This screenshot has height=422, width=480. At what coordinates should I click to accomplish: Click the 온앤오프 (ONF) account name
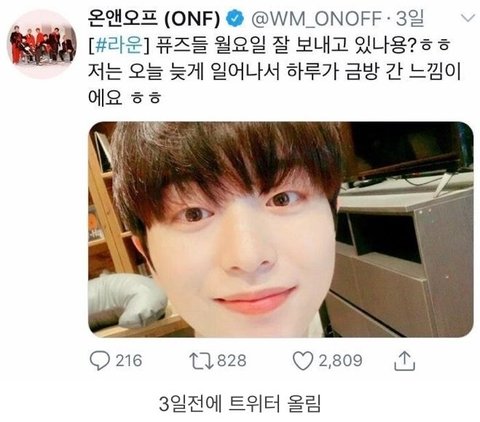[x=154, y=19]
